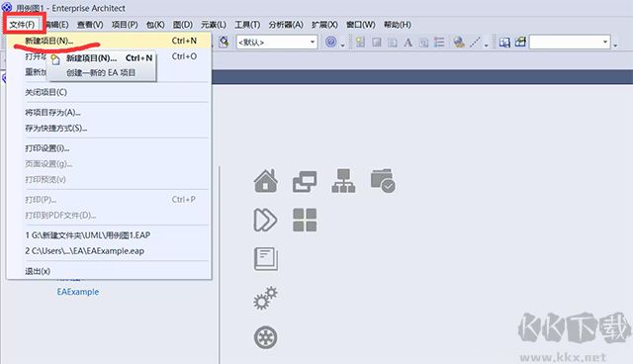Image resolution: width=633 pixels, height=364 pixels.
Task: Click the document page icon on start page
Action: click(x=266, y=259)
